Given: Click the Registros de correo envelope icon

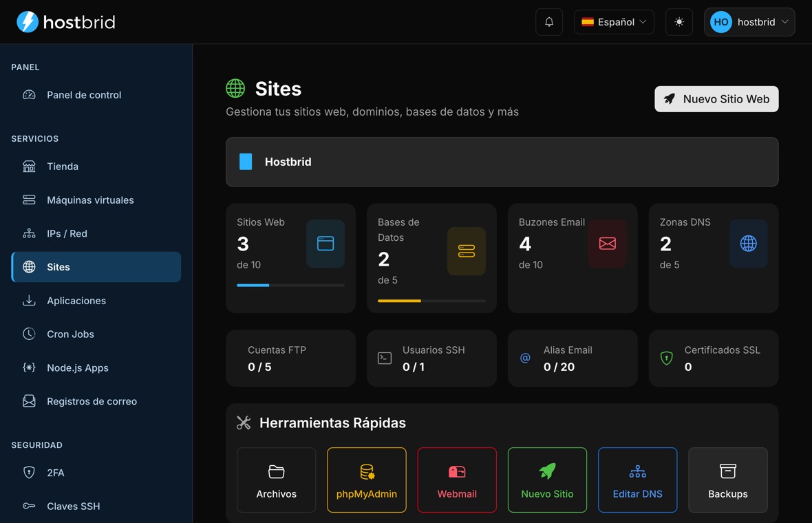Looking at the screenshot, I should (x=29, y=401).
